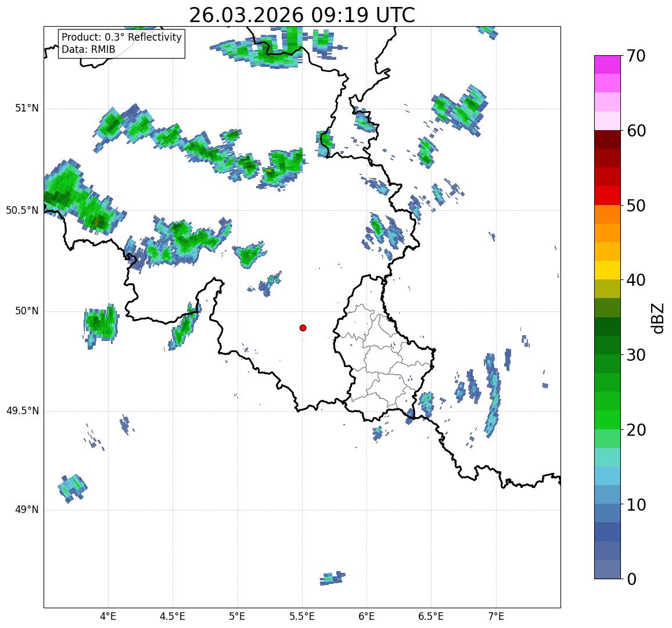Viewport: 672px width, 628px height.
Task: Click the 4°E longitude label
Action: pos(108,616)
